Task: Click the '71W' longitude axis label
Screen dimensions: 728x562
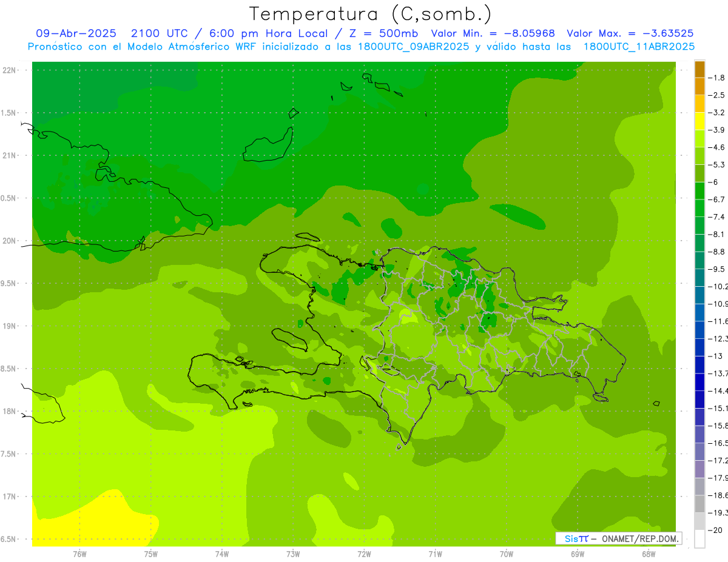Action: point(435,554)
